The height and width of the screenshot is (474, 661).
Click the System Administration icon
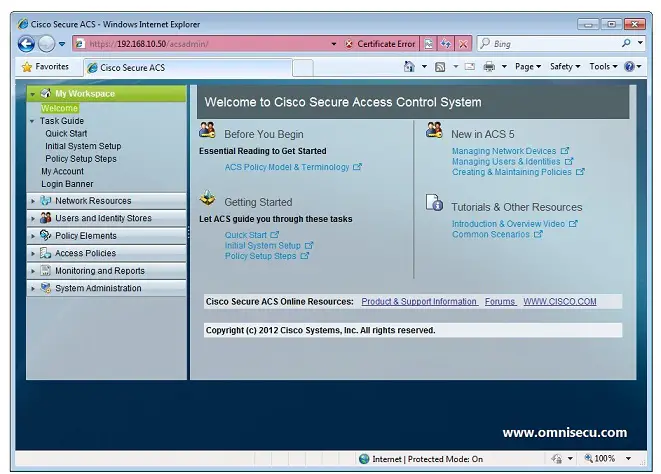[x=46, y=288]
